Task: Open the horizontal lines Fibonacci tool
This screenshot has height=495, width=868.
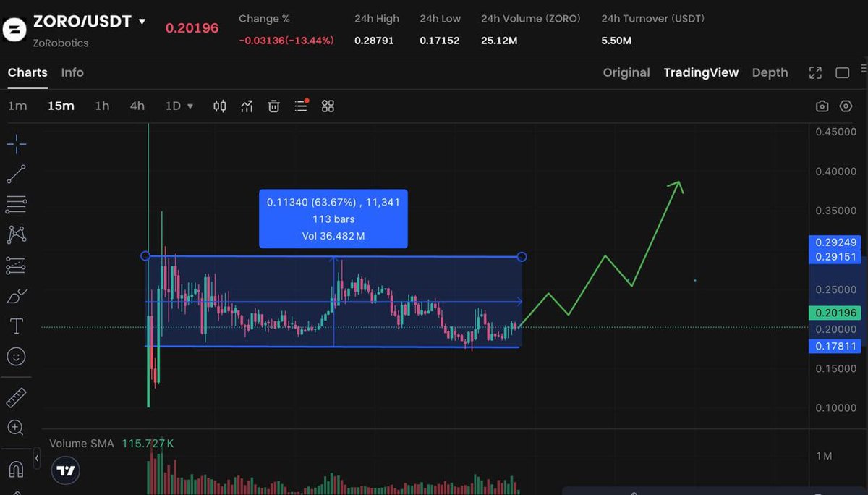Action: tap(16, 205)
